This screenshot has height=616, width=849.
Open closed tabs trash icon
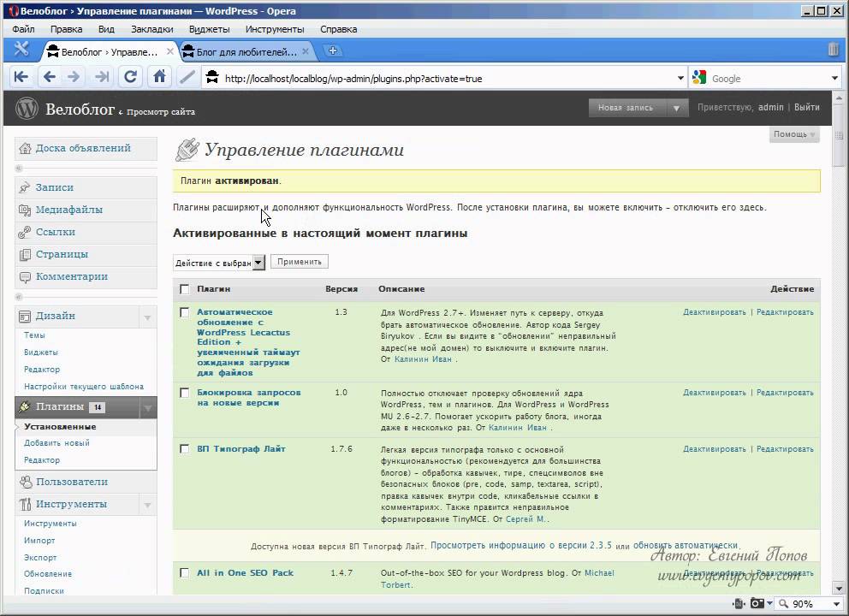(834, 50)
